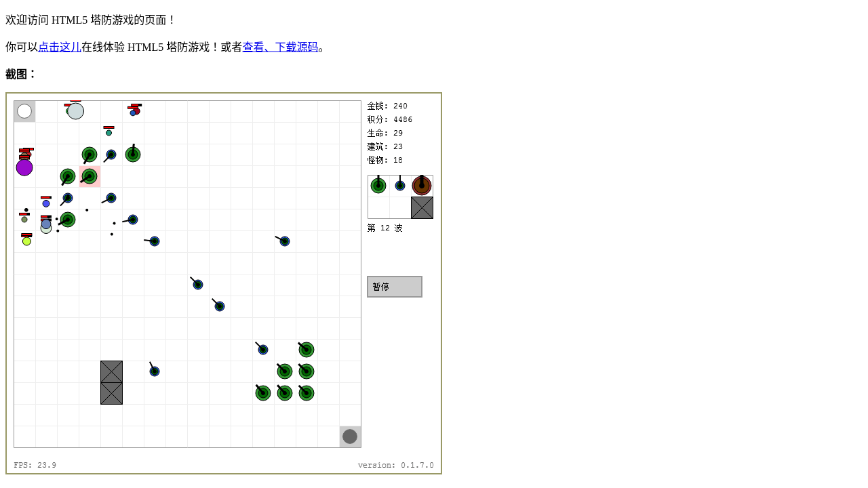Click the dark gray exit circle on the map

pos(350,436)
